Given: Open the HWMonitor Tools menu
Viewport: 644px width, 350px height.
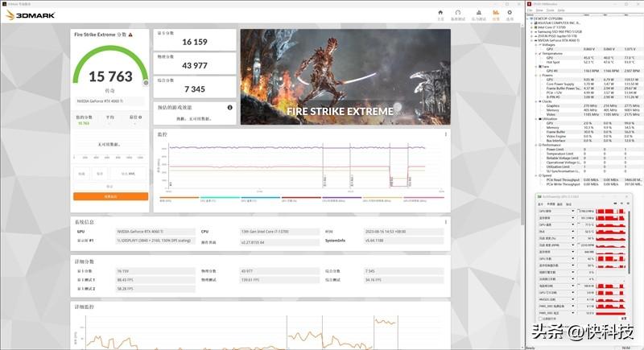Looking at the screenshot, I should coord(551,10).
